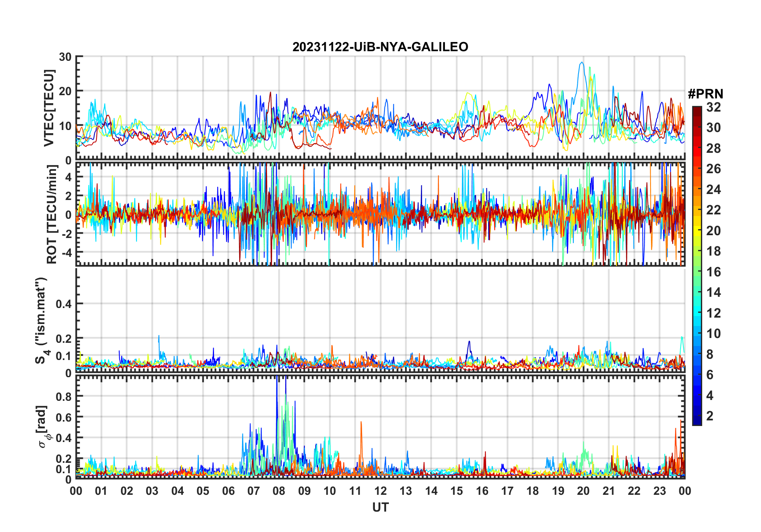The width and height of the screenshot is (761, 532).
Task: Click colorbar tick label 2
Action: (x=710, y=416)
